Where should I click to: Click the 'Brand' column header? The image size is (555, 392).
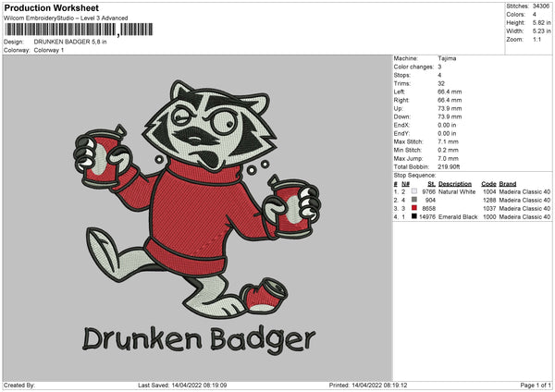coord(508,184)
